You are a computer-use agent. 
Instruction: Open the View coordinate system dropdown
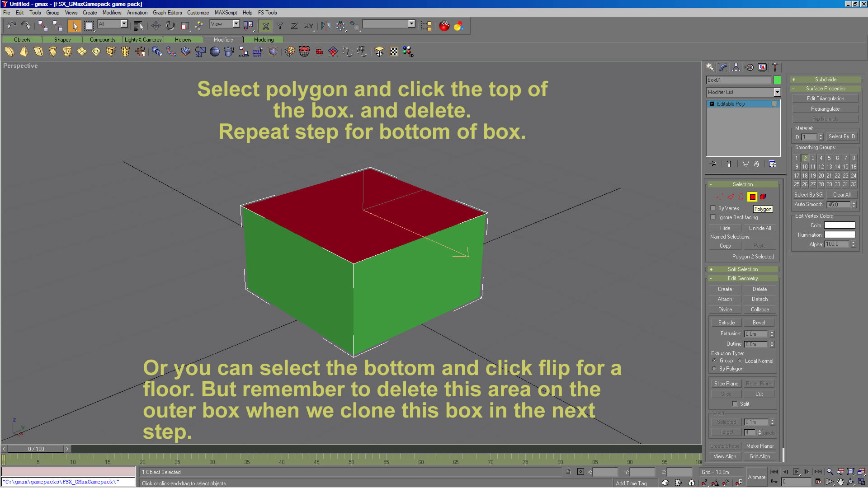[x=236, y=24]
